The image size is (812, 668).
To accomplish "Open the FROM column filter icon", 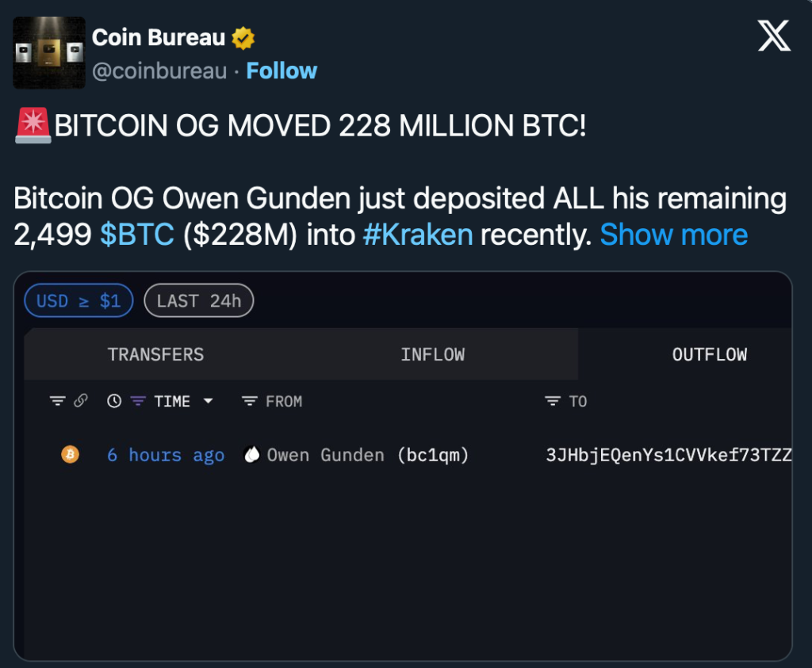I will pyautogui.click(x=249, y=401).
